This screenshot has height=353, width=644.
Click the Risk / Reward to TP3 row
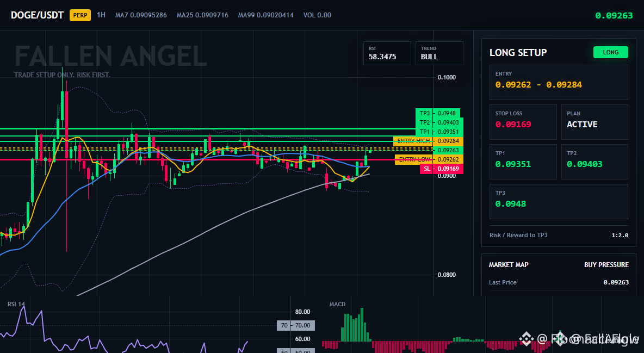(559, 235)
